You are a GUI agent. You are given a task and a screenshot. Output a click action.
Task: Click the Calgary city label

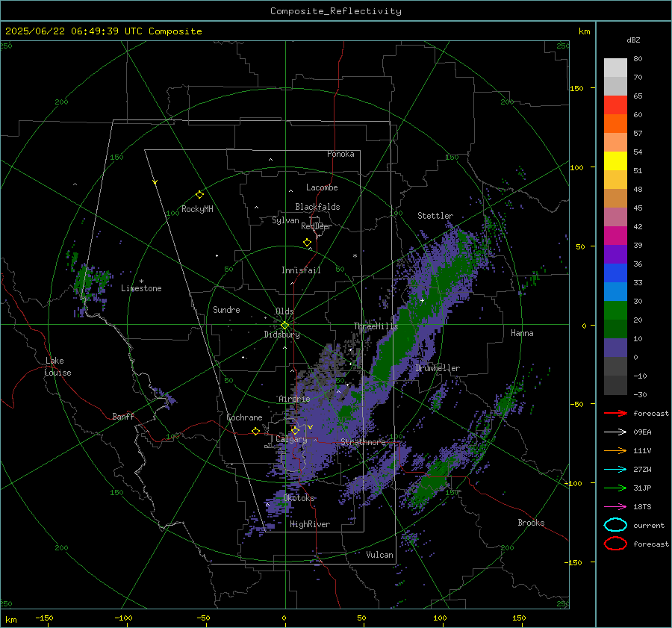coord(291,439)
